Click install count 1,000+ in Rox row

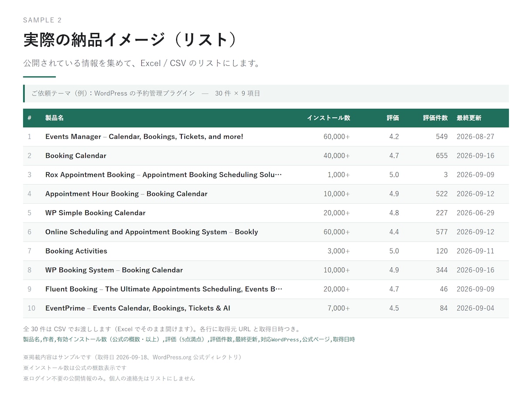(339, 175)
